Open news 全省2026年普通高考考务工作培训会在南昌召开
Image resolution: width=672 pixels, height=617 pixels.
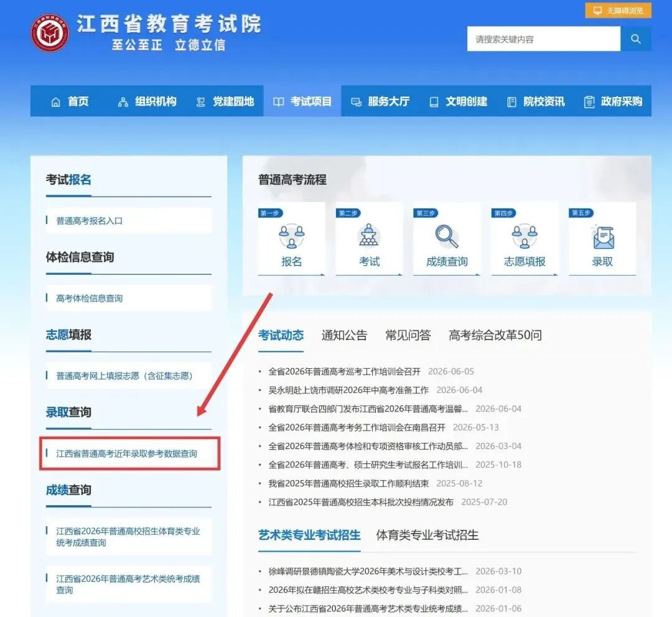pos(357,428)
